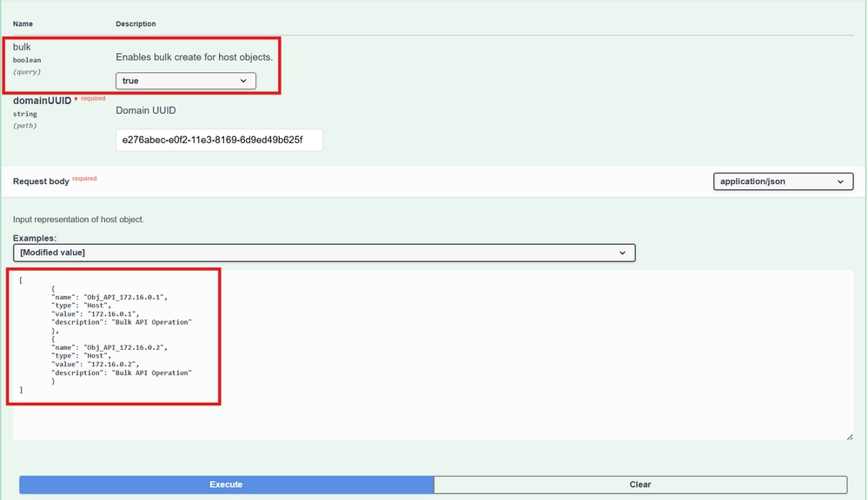Click the "Obj_API_172.16.0.1" name line

109,297
